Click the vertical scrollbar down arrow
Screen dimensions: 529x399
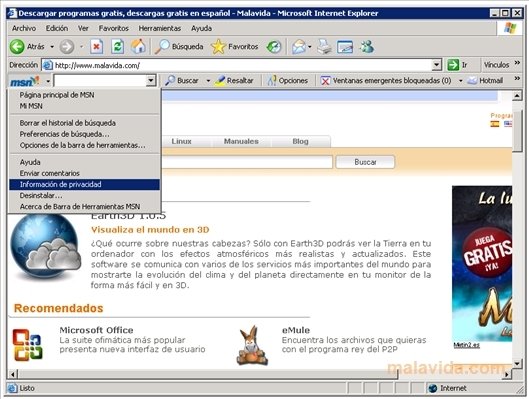(517, 363)
